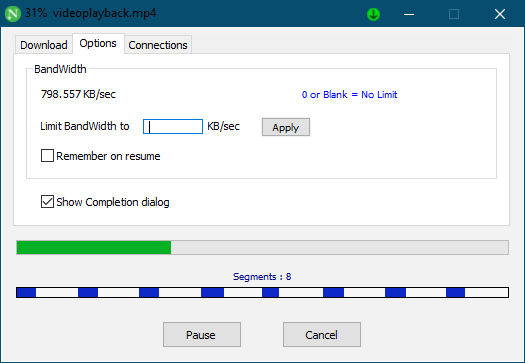Viewport: 525px width, 363px height.
Task: Click the green download arrow title bar icon
Action: (373, 14)
